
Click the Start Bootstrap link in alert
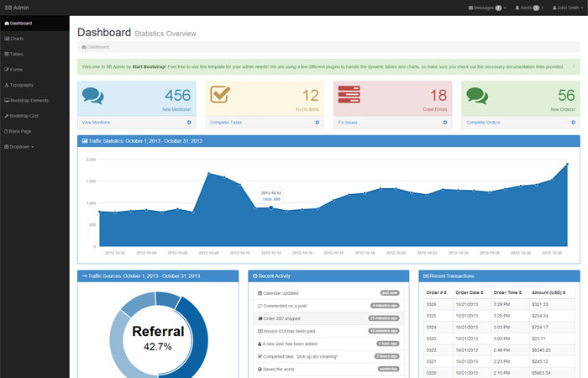coord(149,66)
